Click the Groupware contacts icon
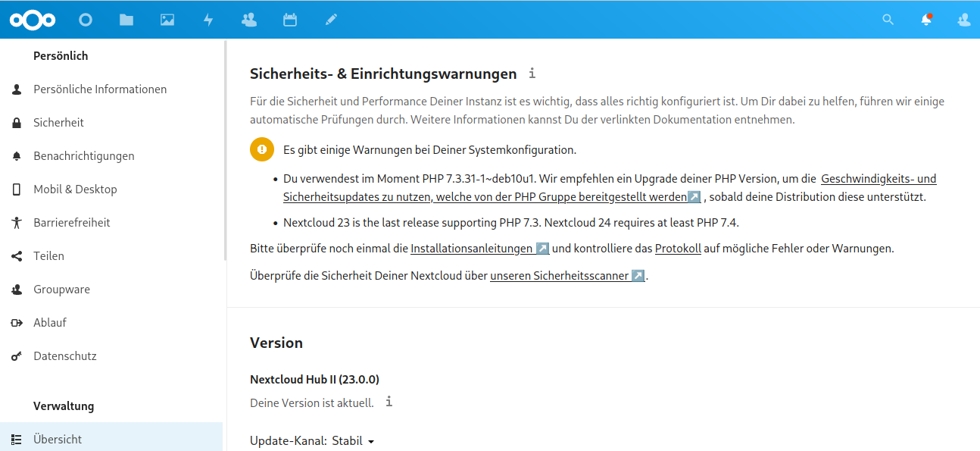 17,290
